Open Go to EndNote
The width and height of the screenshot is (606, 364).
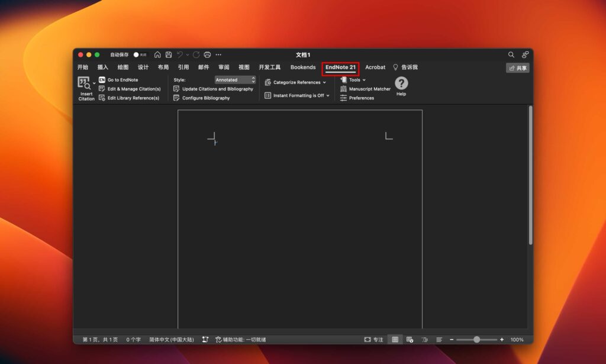tap(123, 79)
